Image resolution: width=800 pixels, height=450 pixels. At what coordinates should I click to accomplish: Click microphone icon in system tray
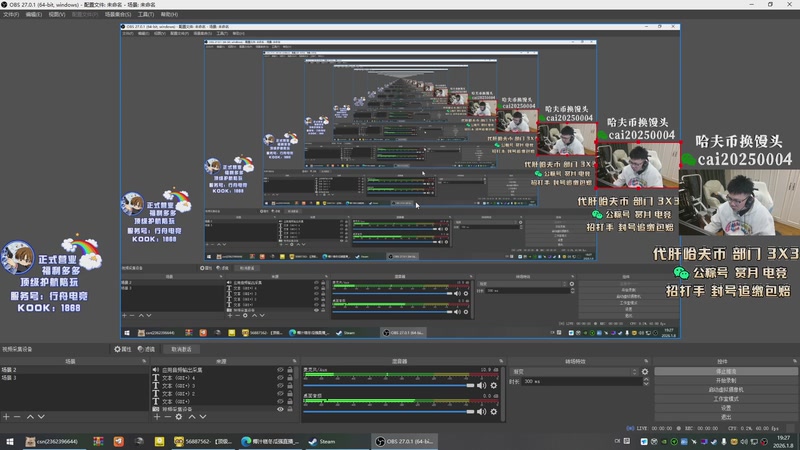tap(723, 441)
